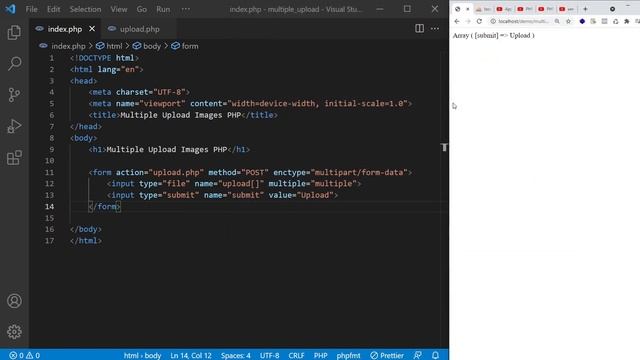The image size is (640, 360).
Task: Click the viewport meta tag on line 5
Action: click(x=251, y=104)
